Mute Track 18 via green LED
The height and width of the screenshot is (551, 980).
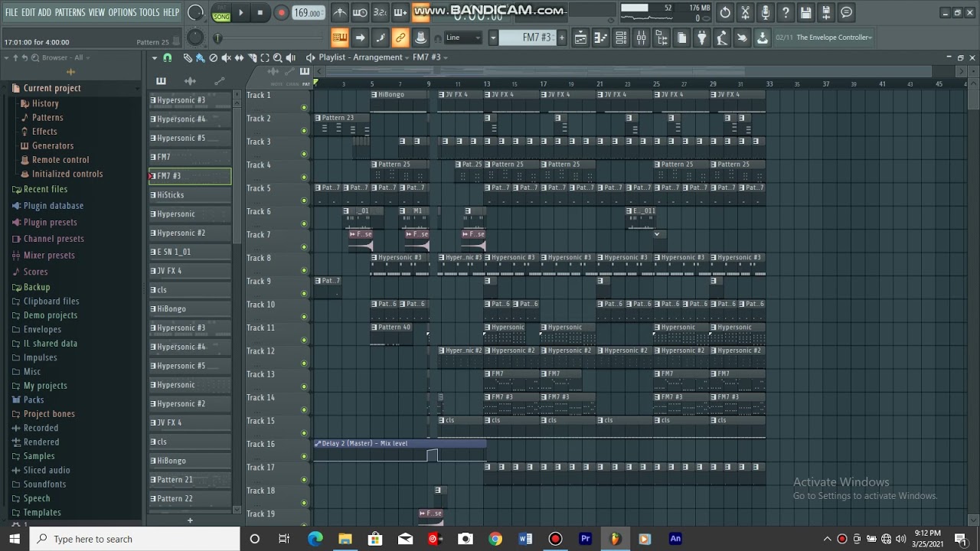pyautogui.click(x=304, y=503)
